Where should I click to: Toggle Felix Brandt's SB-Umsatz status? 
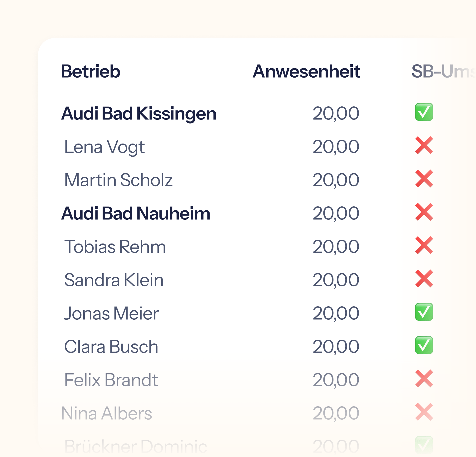(424, 380)
